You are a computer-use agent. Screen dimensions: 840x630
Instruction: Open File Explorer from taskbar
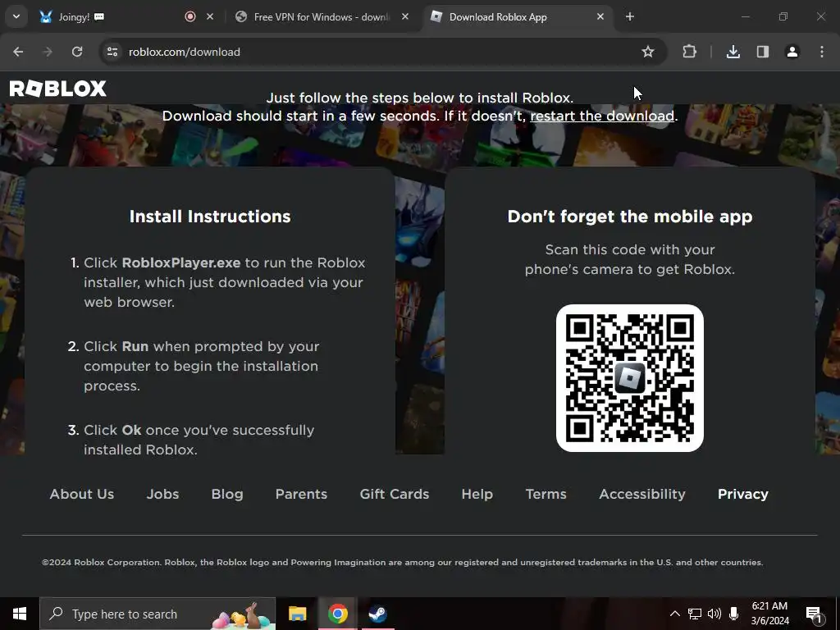coord(297,614)
